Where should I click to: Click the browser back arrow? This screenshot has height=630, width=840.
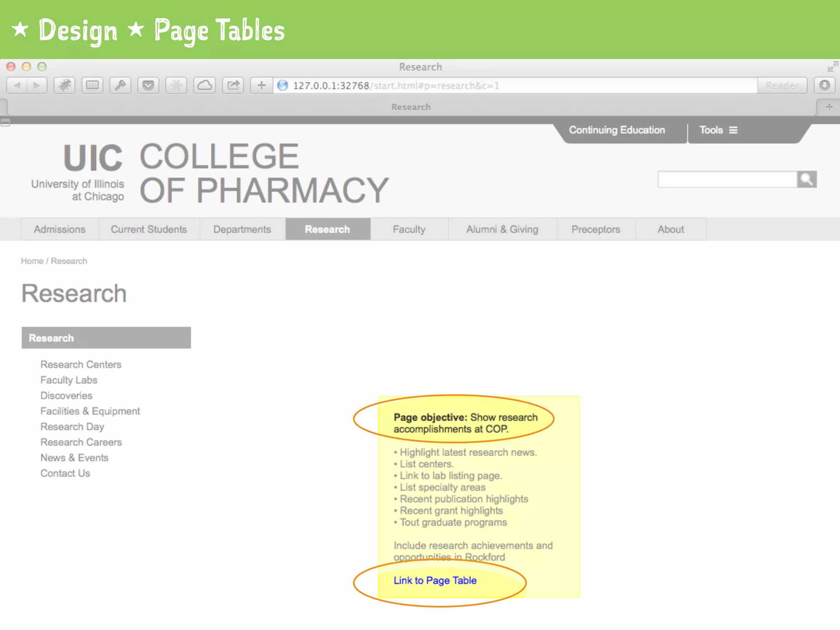pos(17,85)
